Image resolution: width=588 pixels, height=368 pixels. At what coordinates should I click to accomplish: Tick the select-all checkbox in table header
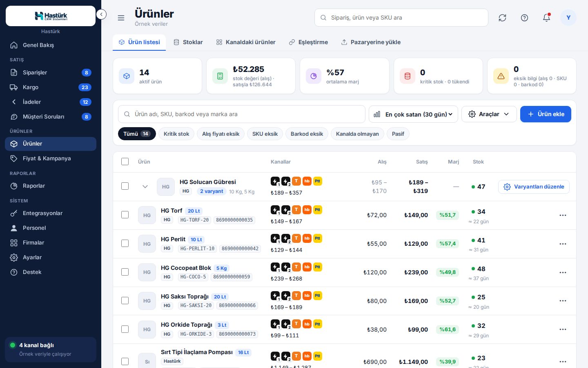point(125,162)
